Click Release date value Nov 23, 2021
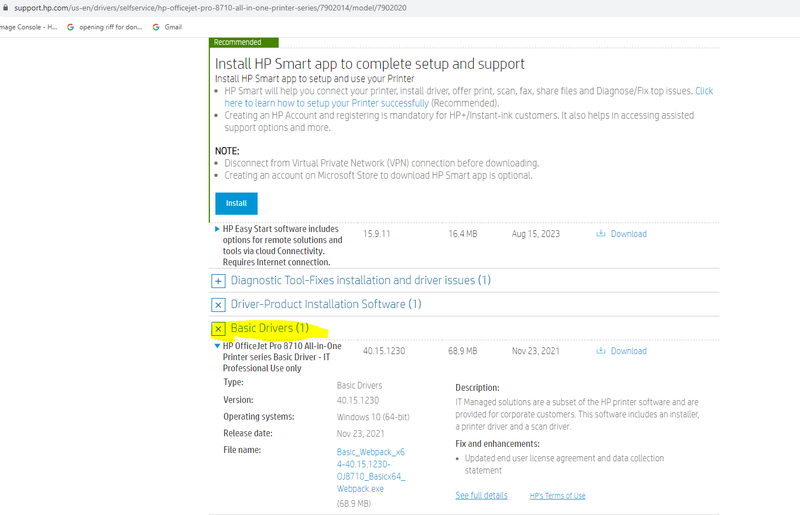800x515 pixels. (360, 434)
